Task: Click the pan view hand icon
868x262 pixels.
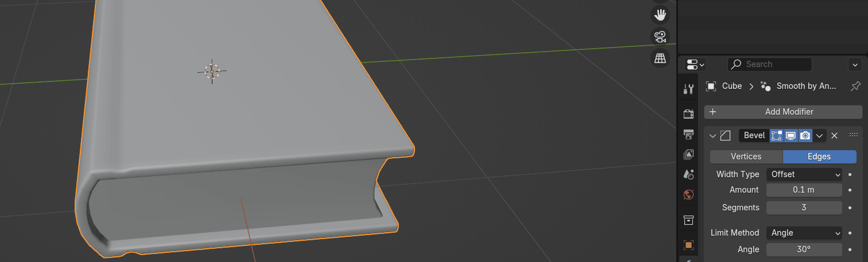Action: pyautogui.click(x=660, y=14)
